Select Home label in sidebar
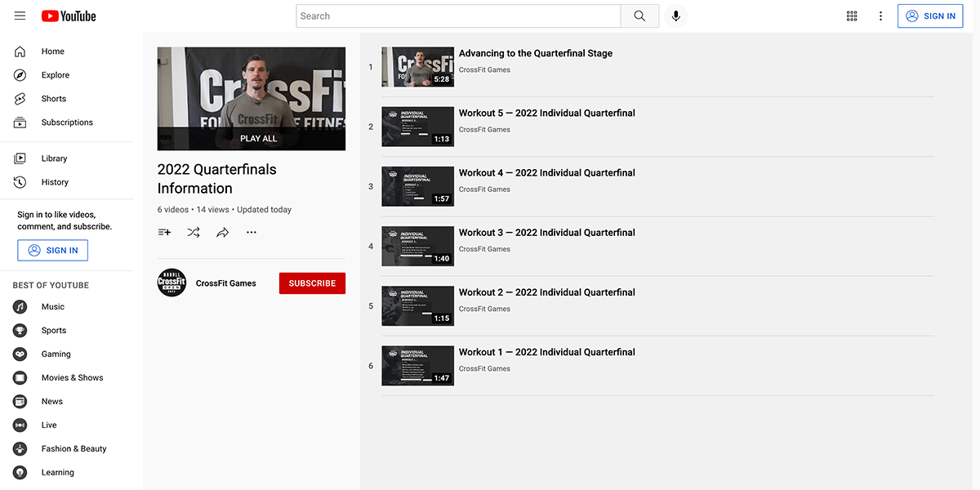980x490 pixels. tap(53, 51)
